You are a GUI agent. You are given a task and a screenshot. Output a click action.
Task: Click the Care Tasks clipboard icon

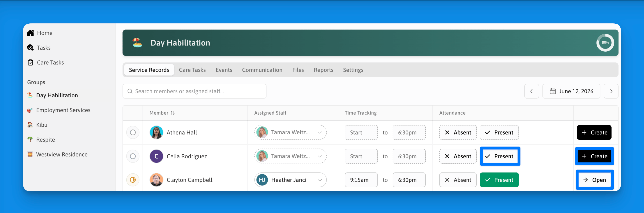30,62
